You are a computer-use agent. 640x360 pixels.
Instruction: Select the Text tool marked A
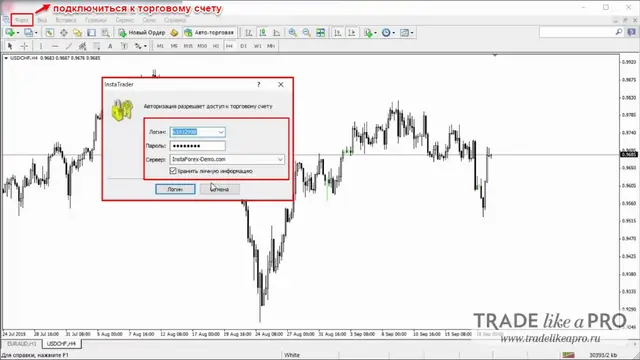tap(110, 46)
